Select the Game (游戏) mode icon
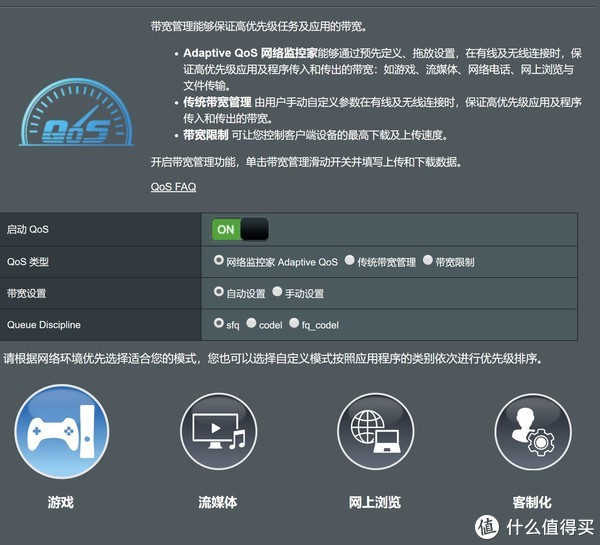The height and width of the screenshot is (545, 600). pos(62,432)
